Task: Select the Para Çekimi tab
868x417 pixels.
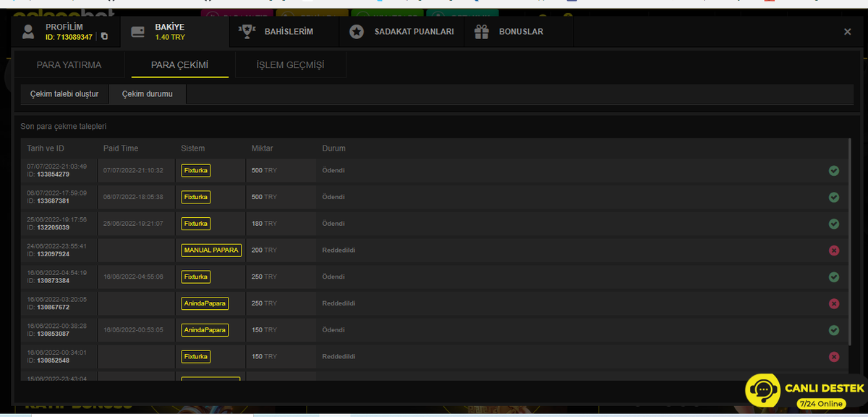Action: click(x=179, y=65)
